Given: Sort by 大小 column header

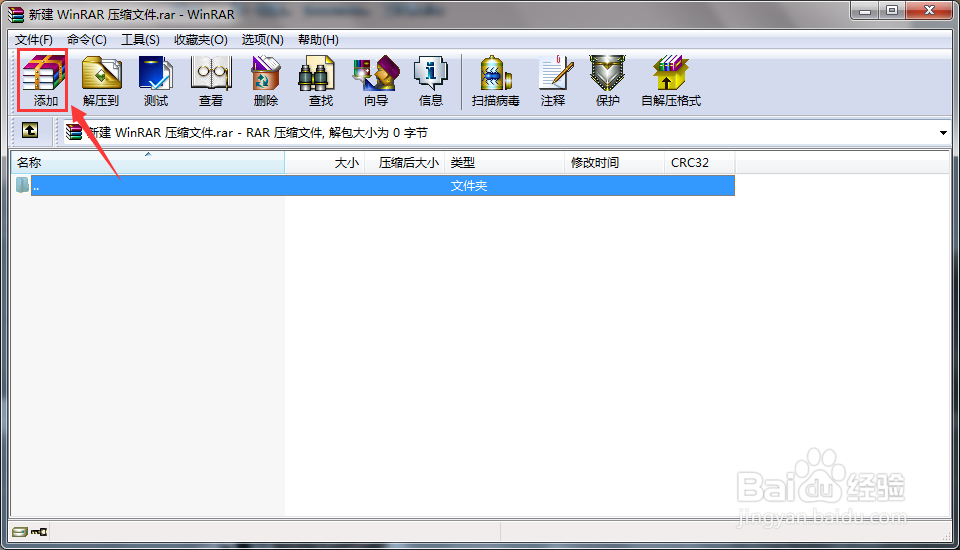Looking at the screenshot, I should coord(324,163).
